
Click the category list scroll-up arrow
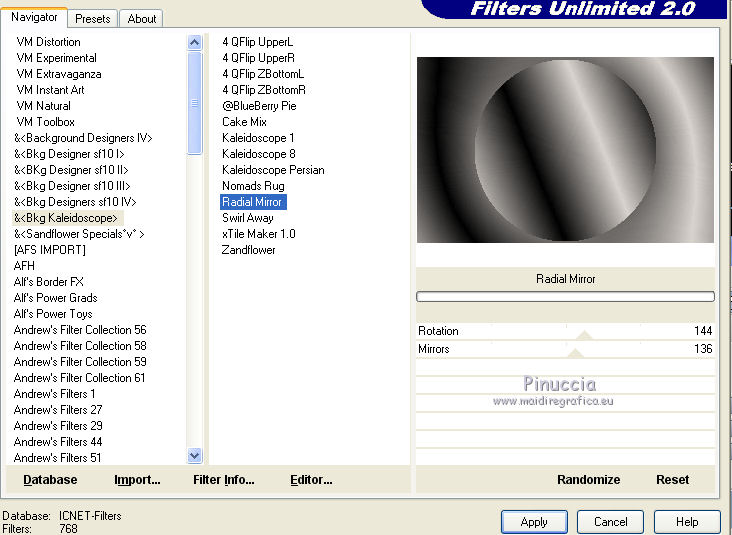click(195, 42)
